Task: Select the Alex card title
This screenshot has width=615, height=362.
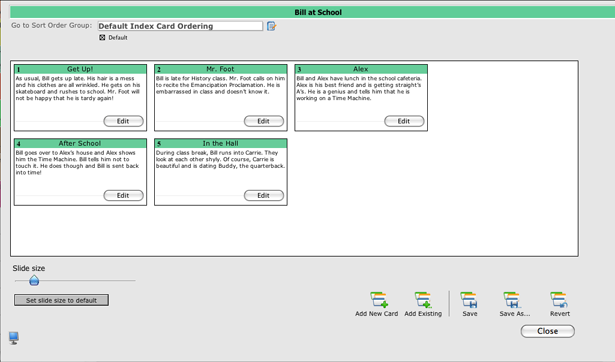Action: [360, 69]
